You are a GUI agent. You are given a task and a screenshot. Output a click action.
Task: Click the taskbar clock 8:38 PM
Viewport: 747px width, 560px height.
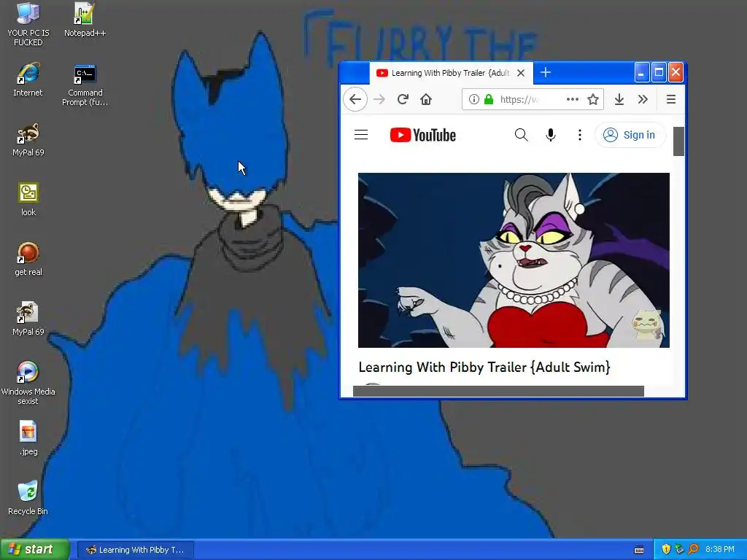(x=720, y=549)
